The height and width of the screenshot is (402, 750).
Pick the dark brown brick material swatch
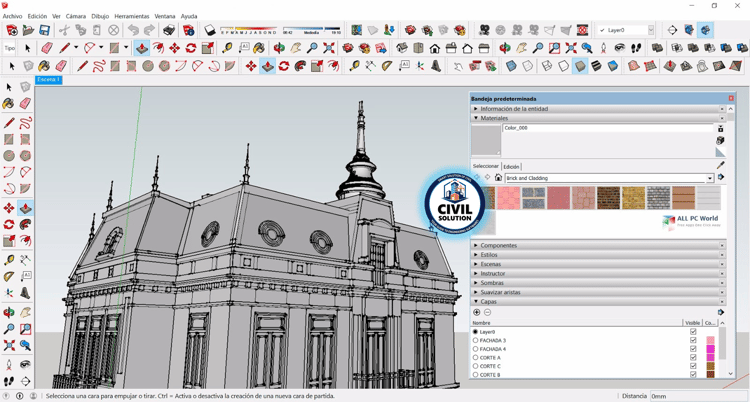click(608, 198)
